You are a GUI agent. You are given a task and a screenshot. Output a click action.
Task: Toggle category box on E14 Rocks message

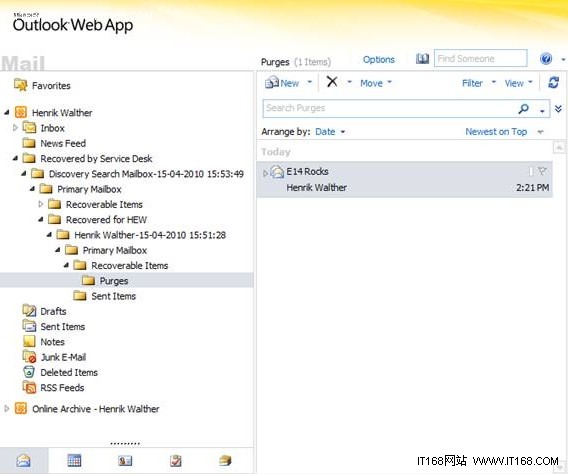(x=531, y=171)
